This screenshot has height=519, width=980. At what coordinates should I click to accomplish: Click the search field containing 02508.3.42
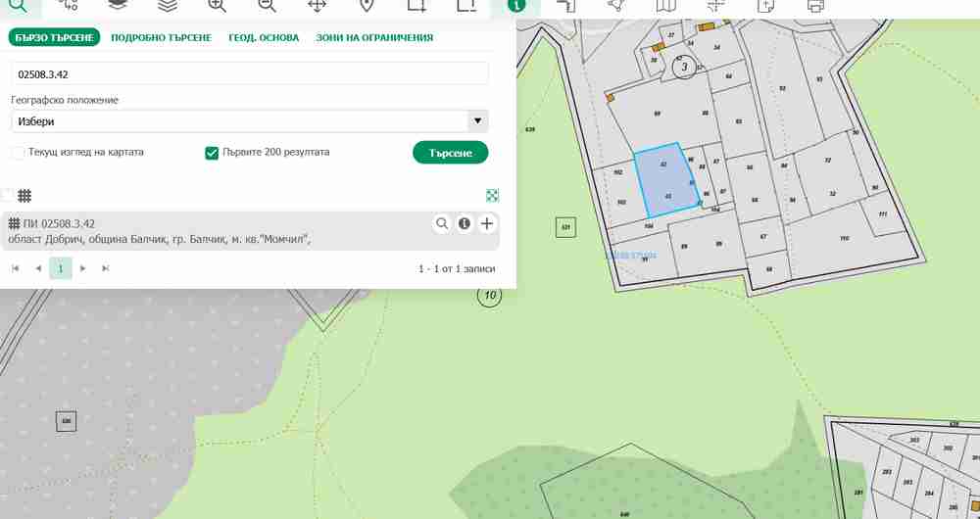(249, 73)
